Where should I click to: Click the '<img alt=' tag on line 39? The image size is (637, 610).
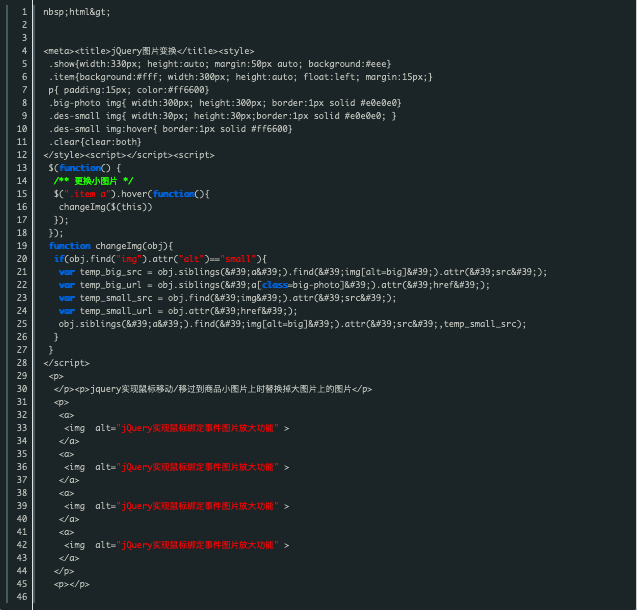(x=177, y=506)
